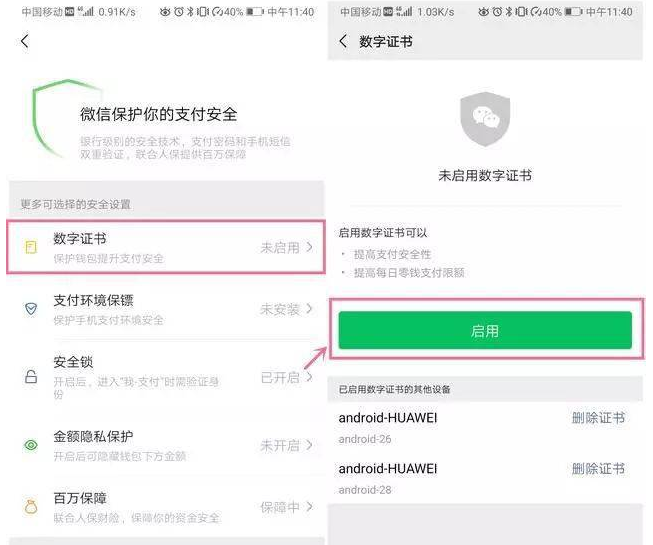Select the 百万保障 menu row
Viewport: 653px width, 545px height.
[166, 507]
